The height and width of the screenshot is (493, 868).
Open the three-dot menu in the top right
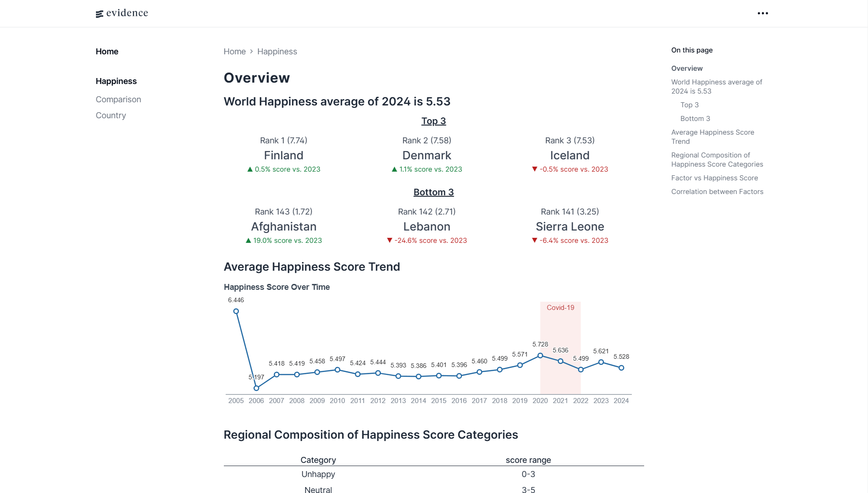tap(763, 13)
